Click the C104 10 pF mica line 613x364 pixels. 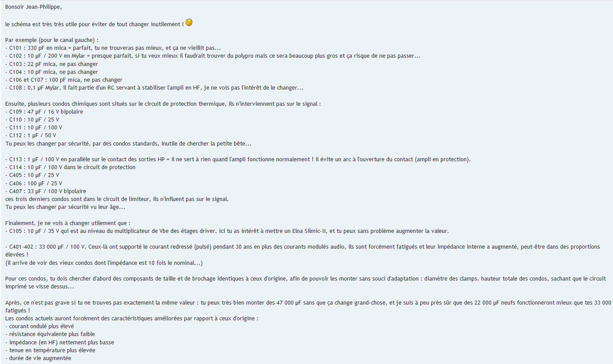52,72
